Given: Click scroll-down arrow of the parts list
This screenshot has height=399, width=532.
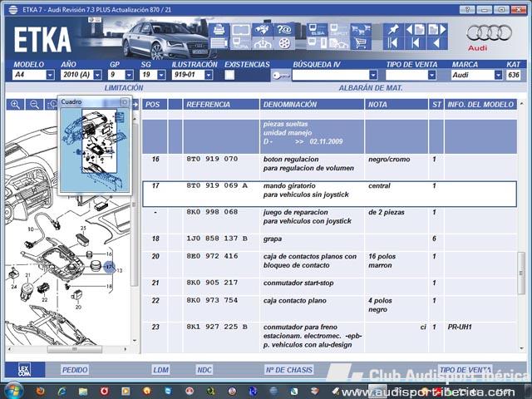Looking at the screenshot, I should coord(521,348).
